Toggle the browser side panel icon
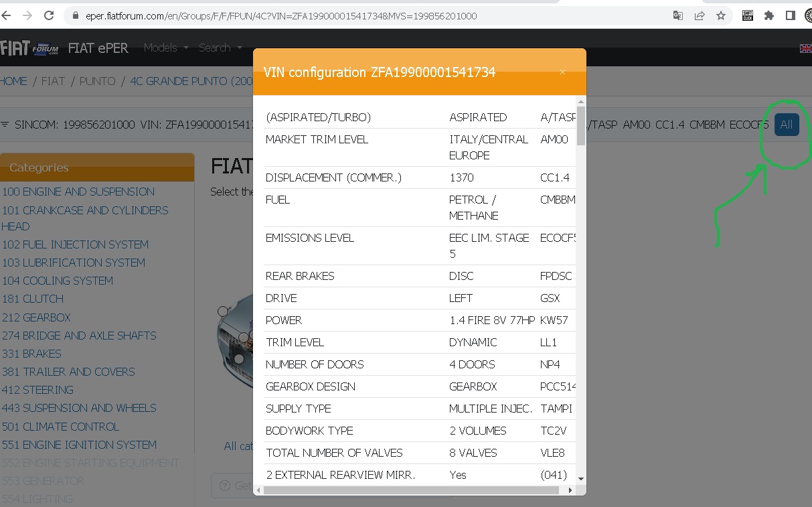This screenshot has width=812, height=507. pos(791,15)
